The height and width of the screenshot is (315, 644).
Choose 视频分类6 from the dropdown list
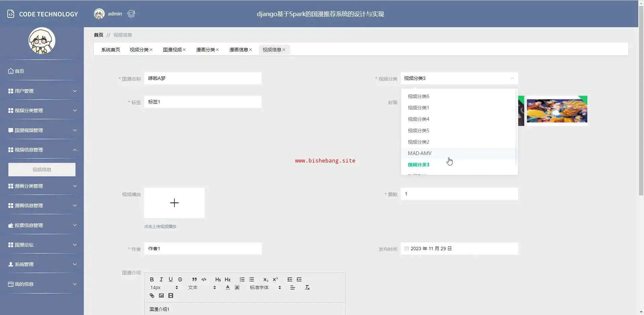click(458, 96)
